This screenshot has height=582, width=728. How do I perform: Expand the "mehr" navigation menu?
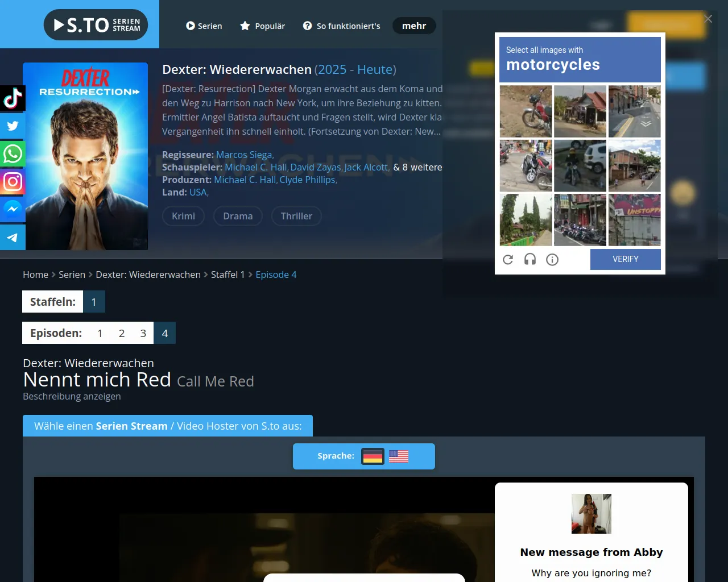(414, 26)
